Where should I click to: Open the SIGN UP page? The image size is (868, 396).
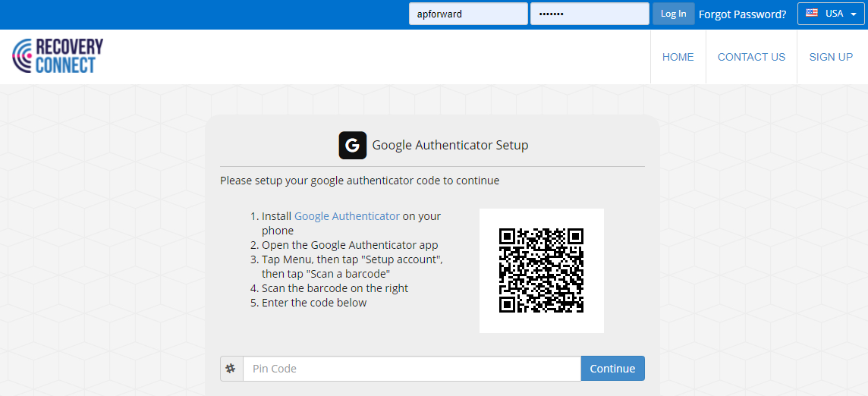(x=831, y=57)
